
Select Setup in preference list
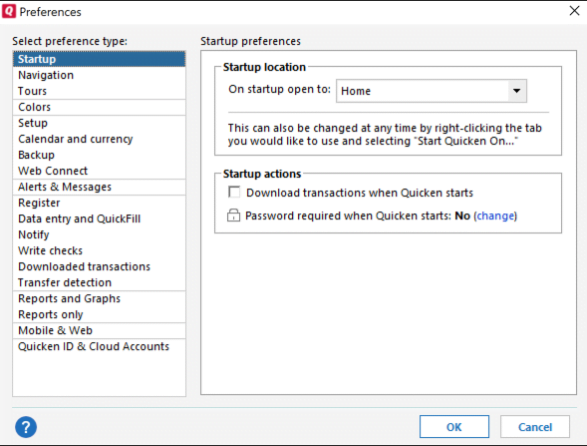(99, 123)
